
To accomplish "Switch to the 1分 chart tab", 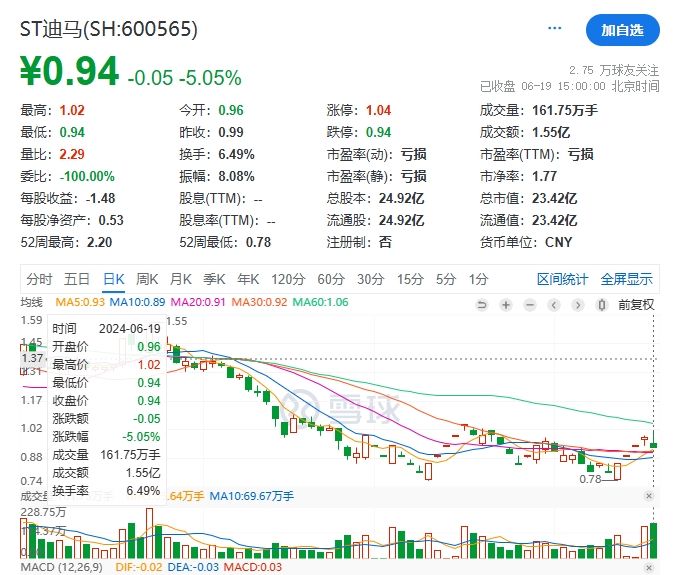I will (478, 279).
